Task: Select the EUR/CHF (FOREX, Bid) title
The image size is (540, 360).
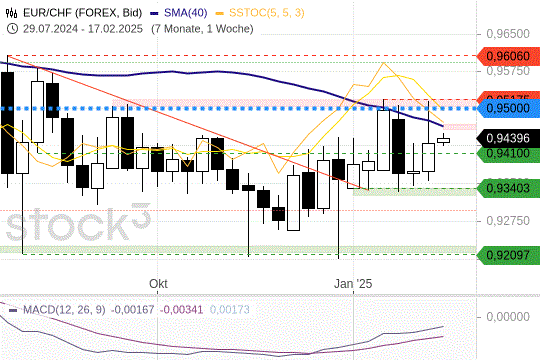Action: click(x=83, y=13)
